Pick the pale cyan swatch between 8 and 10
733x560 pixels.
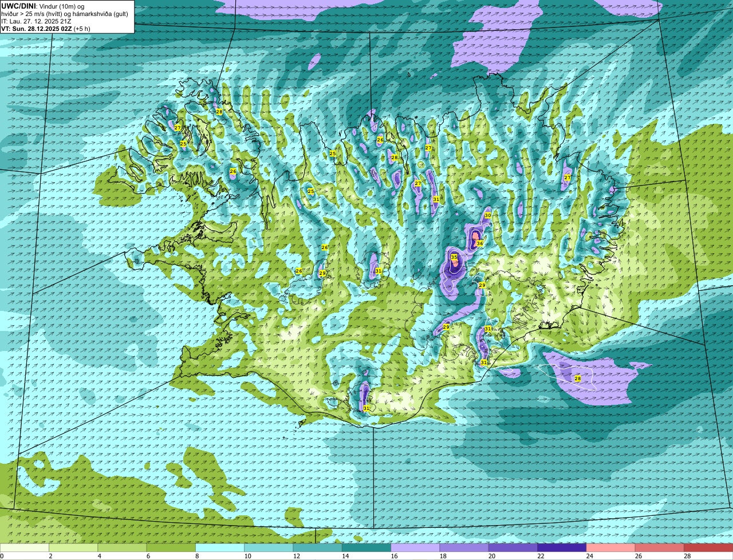tap(220, 547)
